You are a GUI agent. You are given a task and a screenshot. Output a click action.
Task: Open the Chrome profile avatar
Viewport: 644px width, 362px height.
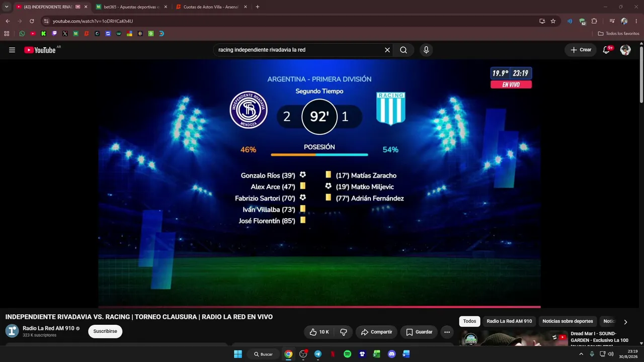coord(624,21)
